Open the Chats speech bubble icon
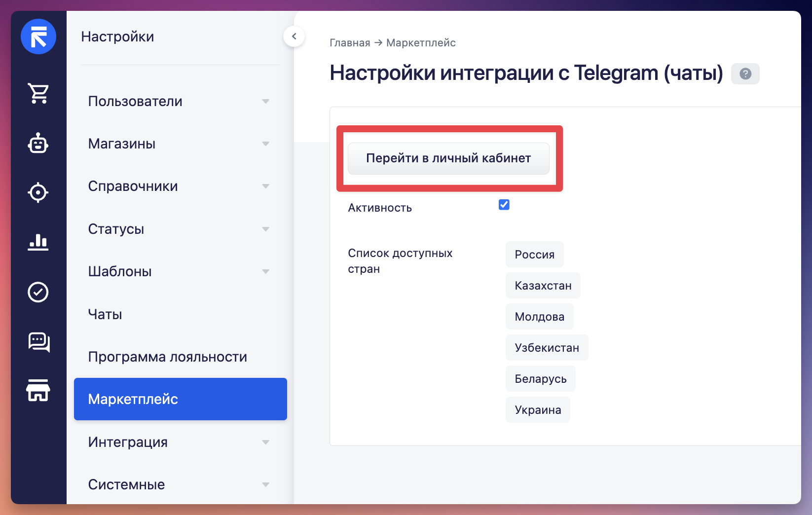This screenshot has width=812, height=515. pos(39,342)
